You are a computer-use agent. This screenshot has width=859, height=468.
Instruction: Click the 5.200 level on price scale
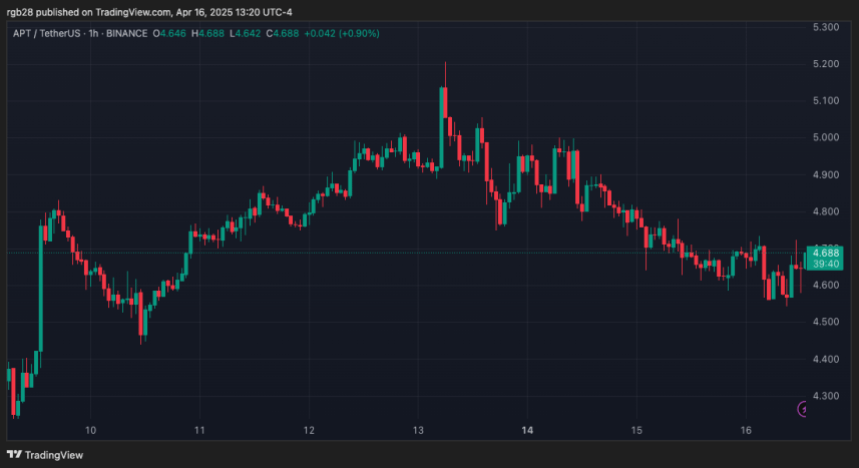point(825,64)
